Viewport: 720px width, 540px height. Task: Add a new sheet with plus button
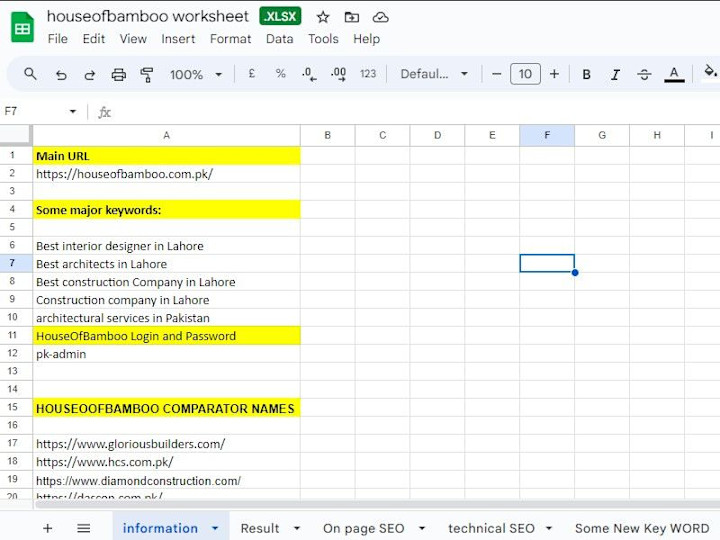tap(47, 528)
